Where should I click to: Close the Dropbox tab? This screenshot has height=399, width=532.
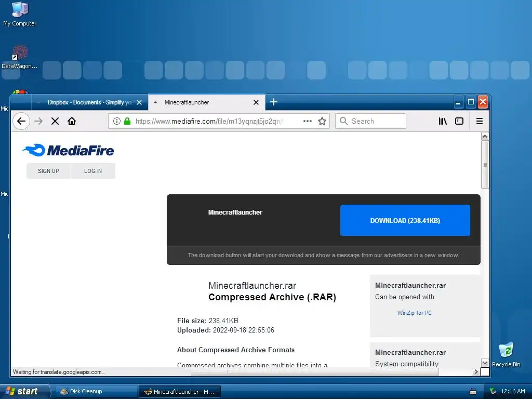click(x=139, y=102)
